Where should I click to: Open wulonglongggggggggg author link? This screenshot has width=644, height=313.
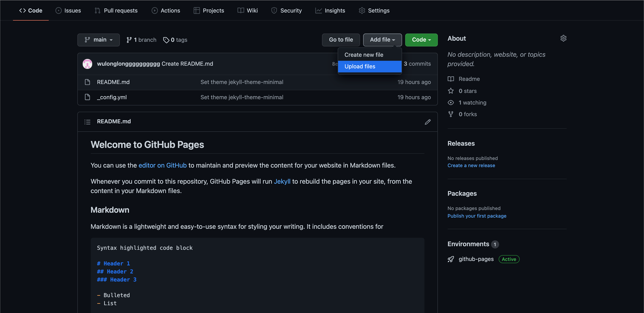128,64
